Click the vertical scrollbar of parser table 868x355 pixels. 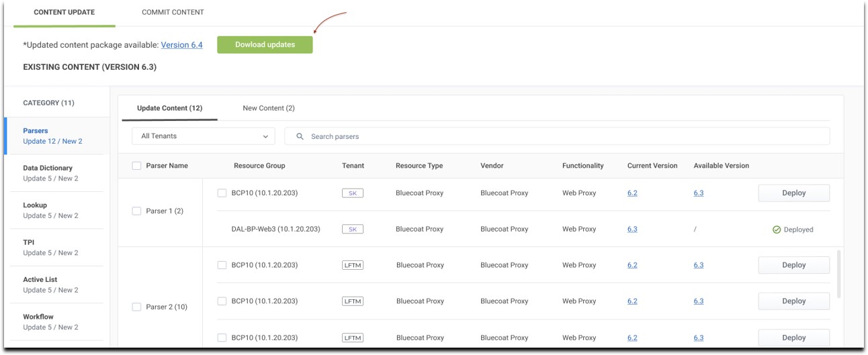point(838,275)
